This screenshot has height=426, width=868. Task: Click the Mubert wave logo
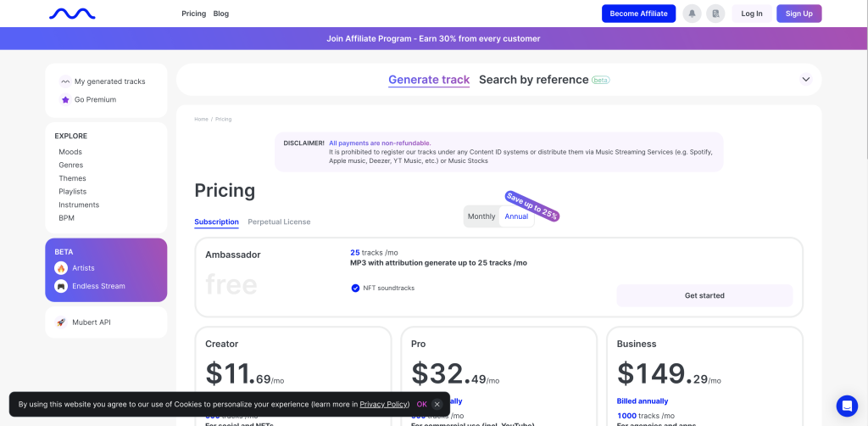point(72,14)
